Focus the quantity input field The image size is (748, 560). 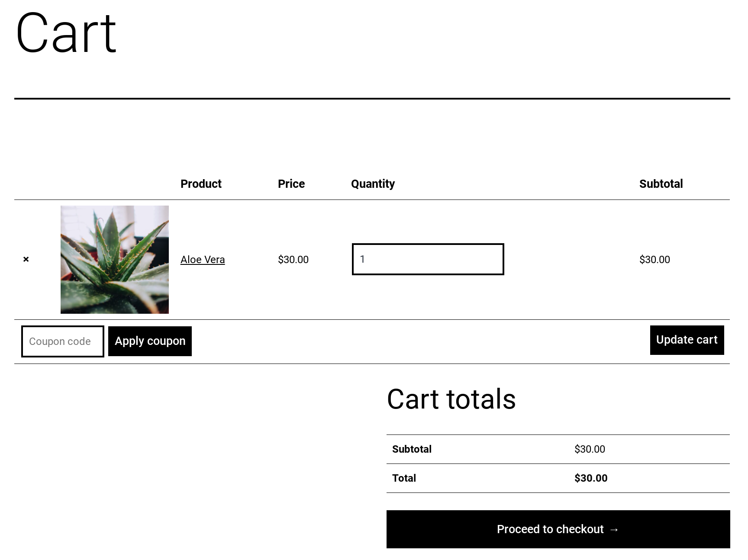click(428, 259)
